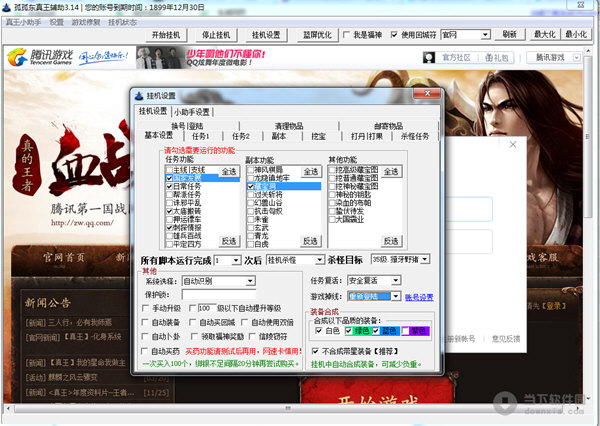The image size is (600, 426).
Task: Click the app icon in the main title bar
Action: pos(6,7)
